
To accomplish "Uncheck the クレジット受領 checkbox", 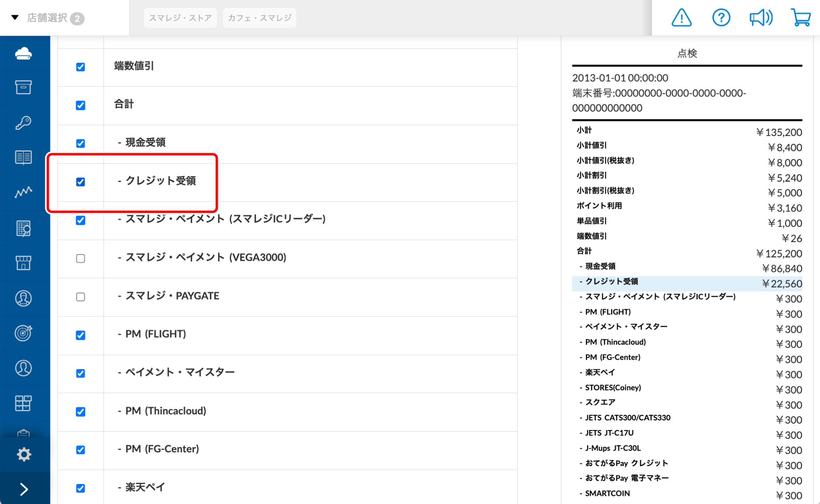I will [80, 182].
